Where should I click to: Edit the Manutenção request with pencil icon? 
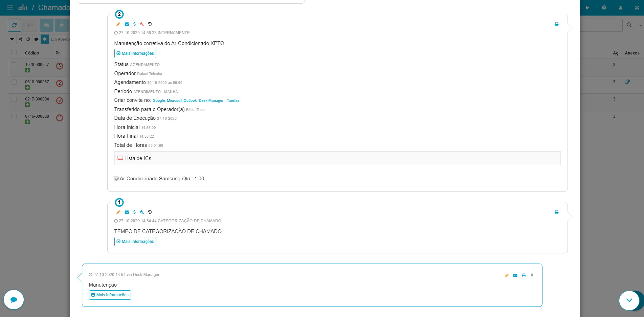(507, 275)
